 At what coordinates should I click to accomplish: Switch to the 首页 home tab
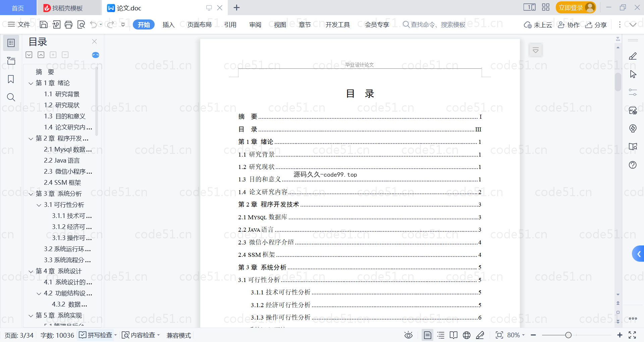[x=18, y=8]
